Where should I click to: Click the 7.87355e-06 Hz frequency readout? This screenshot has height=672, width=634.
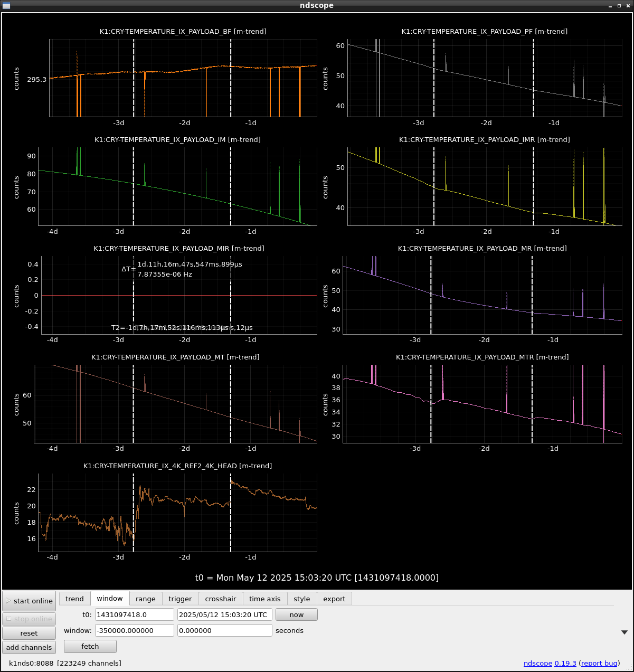pos(165,275)
